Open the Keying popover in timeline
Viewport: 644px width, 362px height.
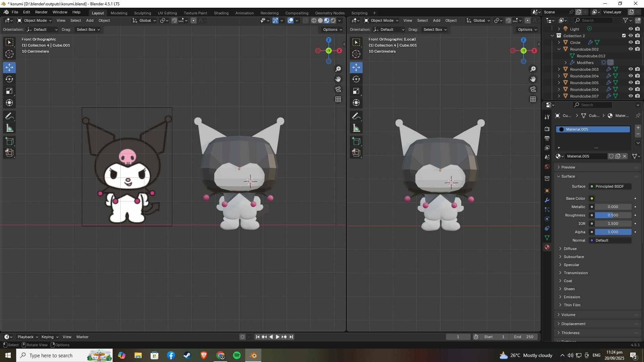(x=50, y=337)
